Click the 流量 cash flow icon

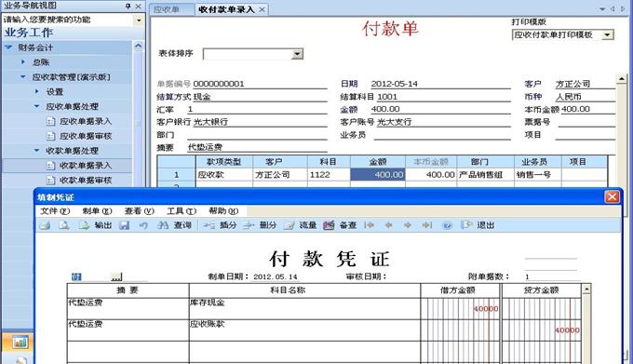(x=290, y=225)
